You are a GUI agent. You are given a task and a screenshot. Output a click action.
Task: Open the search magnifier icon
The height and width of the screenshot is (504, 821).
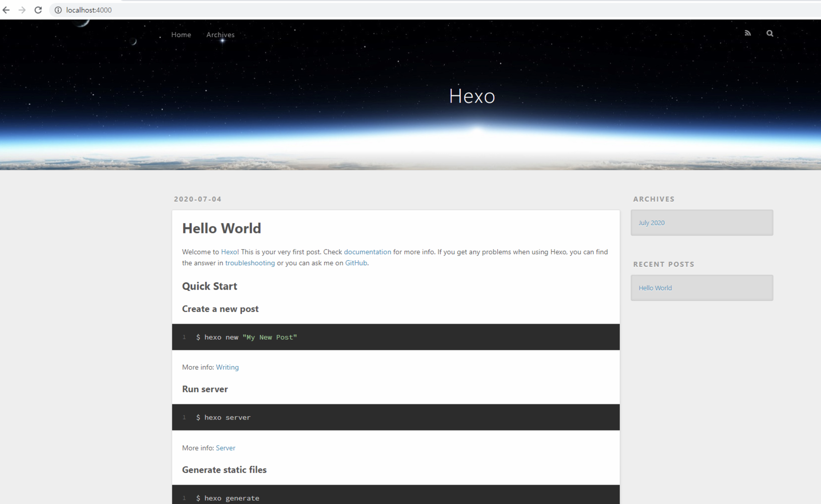pyautogui.click(x=769, y=33)
